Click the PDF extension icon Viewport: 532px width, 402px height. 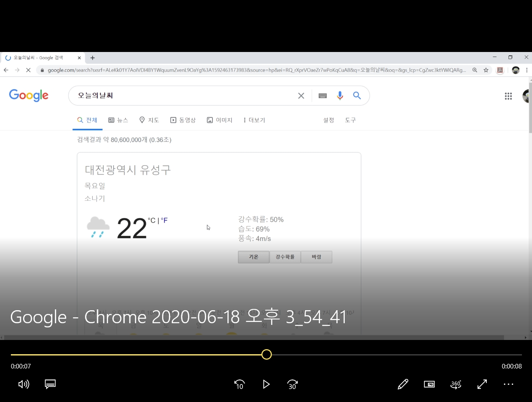point(500,70)
